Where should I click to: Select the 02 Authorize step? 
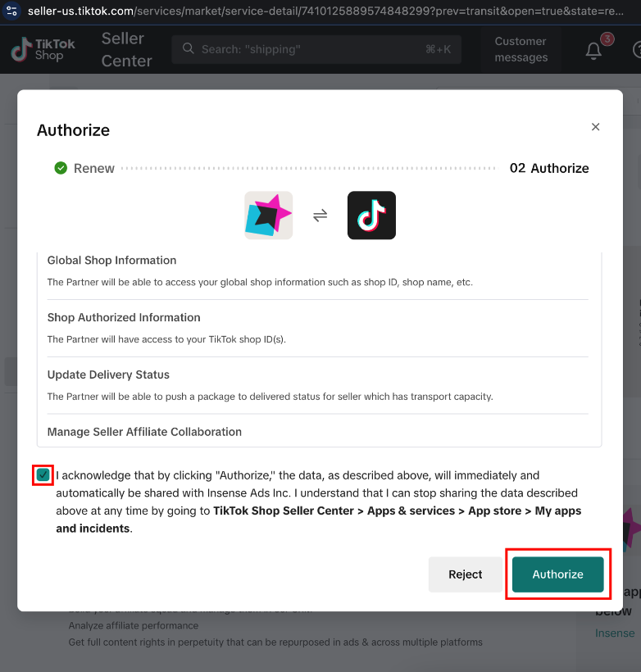point(549,169)
